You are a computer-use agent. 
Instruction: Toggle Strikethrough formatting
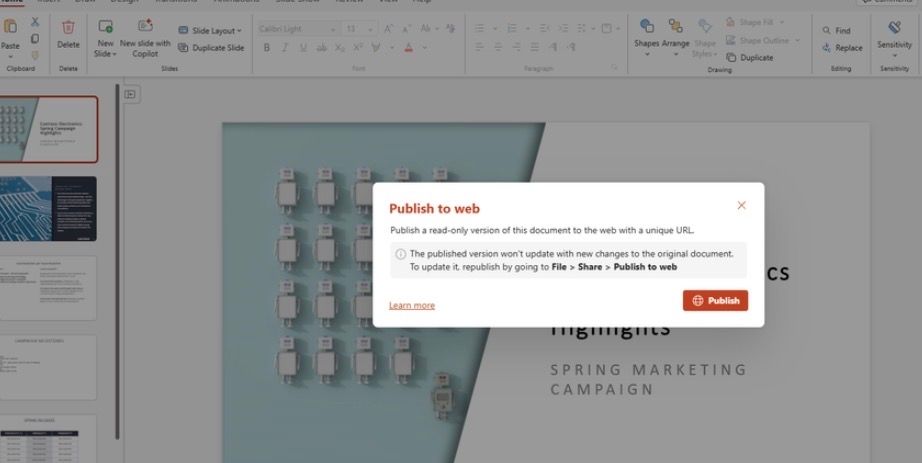322,48
